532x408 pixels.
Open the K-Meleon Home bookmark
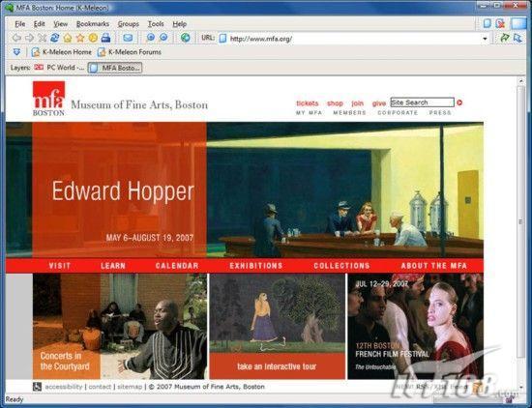(61, 52)
